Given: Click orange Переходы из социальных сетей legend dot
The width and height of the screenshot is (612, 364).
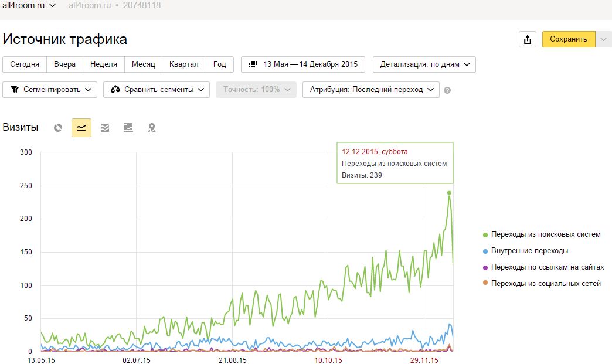Looking at the screenshot, I should tap(485, 284).
